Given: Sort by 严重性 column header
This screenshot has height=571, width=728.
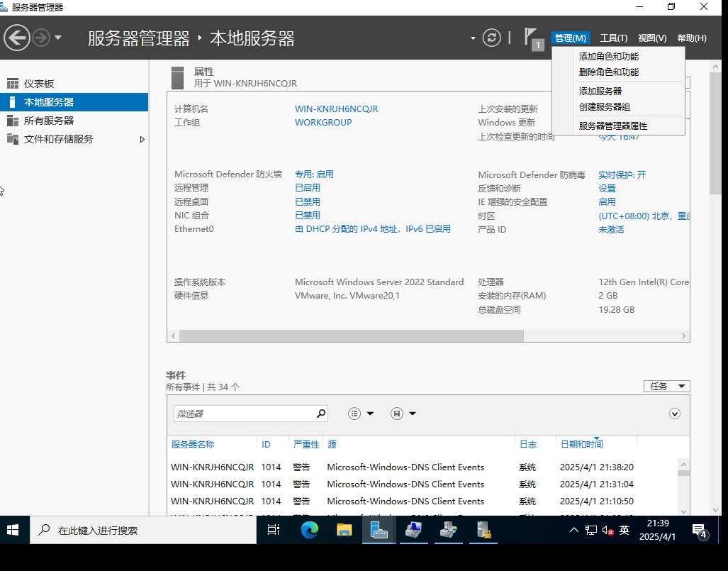Looking at the screenshot, I should [306, 444].
